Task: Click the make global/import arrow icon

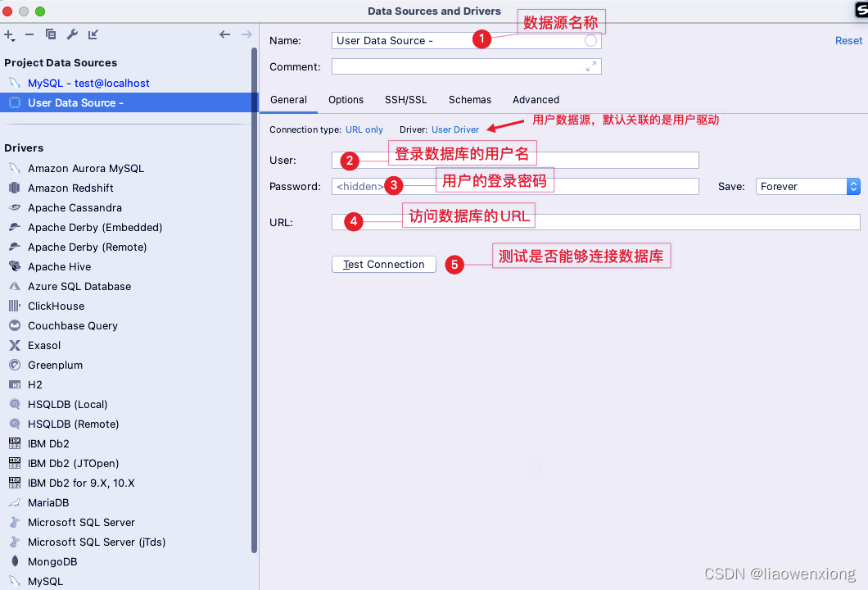Action: click(93, 34)
